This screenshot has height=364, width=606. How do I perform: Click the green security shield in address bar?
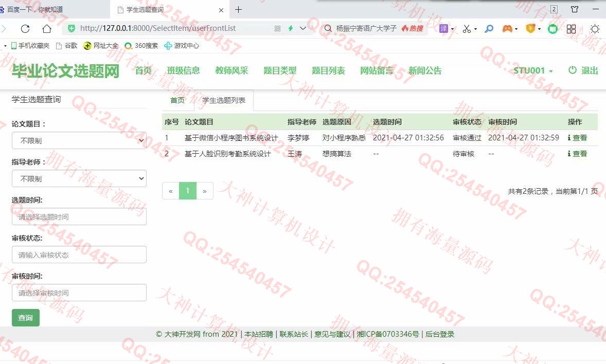[71, 28]
